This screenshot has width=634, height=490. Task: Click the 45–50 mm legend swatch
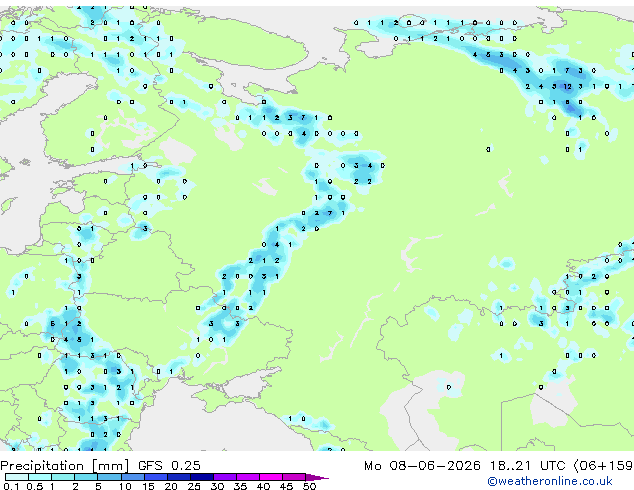click(294, 477)
